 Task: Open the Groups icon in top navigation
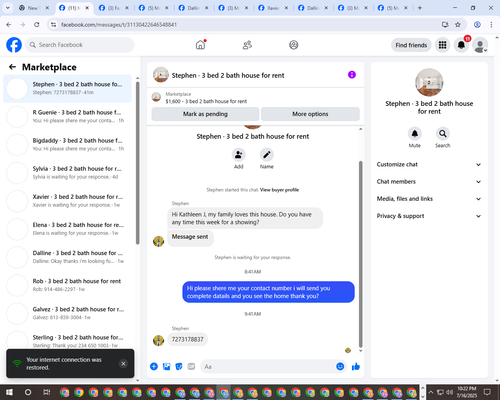click(x=294, y=45)
